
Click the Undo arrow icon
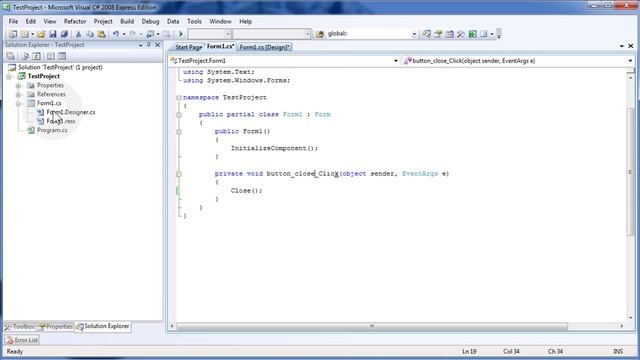coord(116,34)
